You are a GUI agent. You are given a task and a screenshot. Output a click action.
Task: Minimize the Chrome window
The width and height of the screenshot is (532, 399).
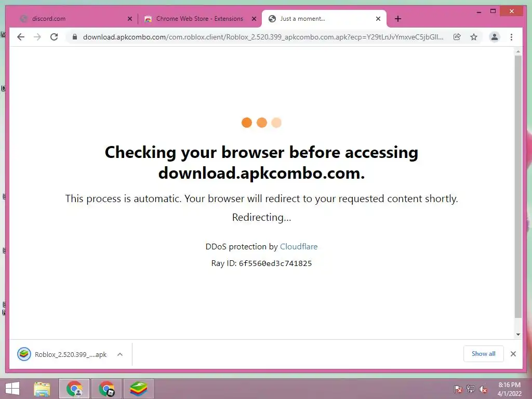click(478, 11)
